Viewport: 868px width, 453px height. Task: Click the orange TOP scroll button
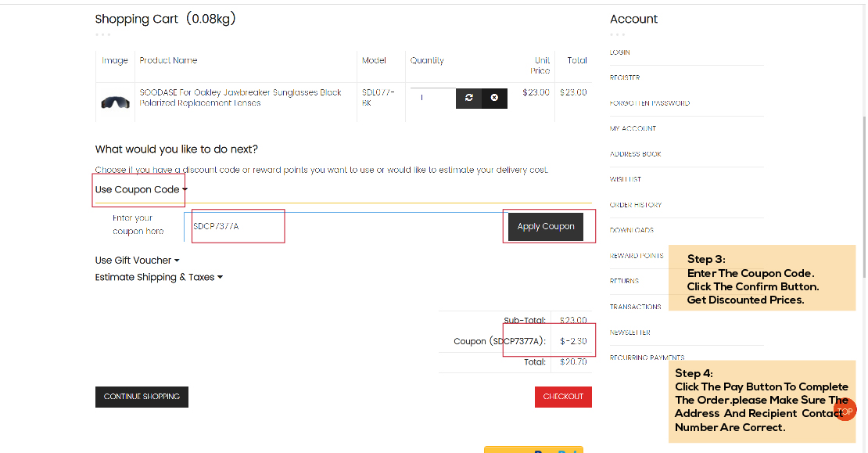pyautogui.click(x=845, y=410)
